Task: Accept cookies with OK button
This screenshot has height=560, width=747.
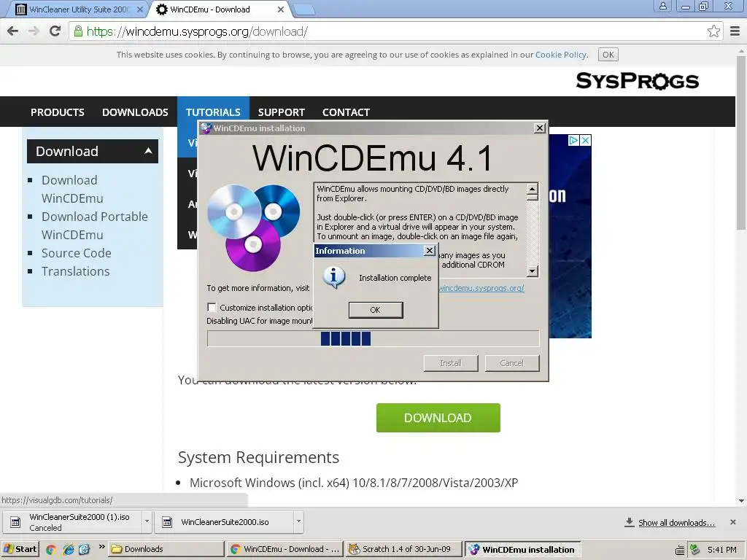Action: 608,55
